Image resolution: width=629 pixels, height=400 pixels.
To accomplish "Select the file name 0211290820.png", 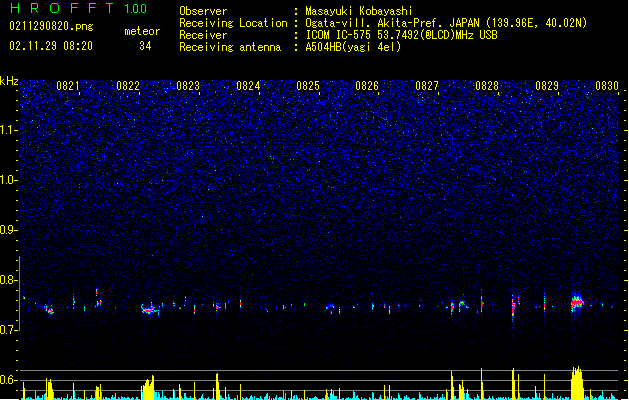I will click(51, 27).
